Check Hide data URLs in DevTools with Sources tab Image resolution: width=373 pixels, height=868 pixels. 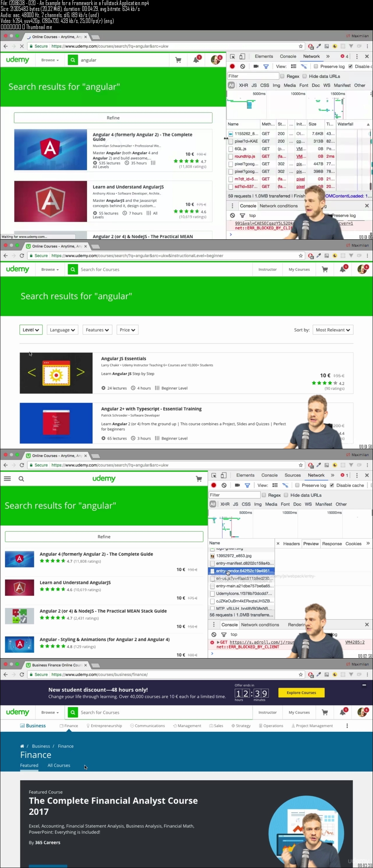click(x=286, y=495)
